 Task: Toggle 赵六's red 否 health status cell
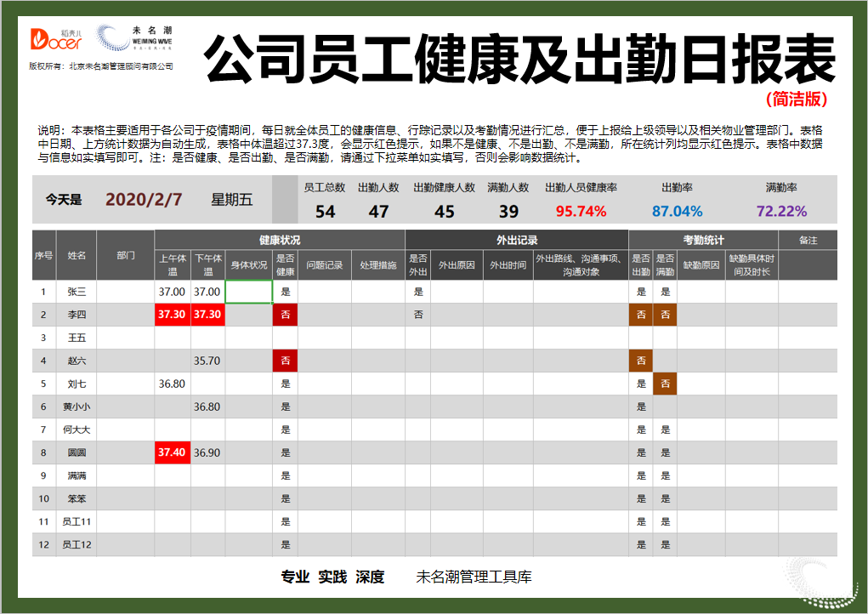tap(284, 361)
